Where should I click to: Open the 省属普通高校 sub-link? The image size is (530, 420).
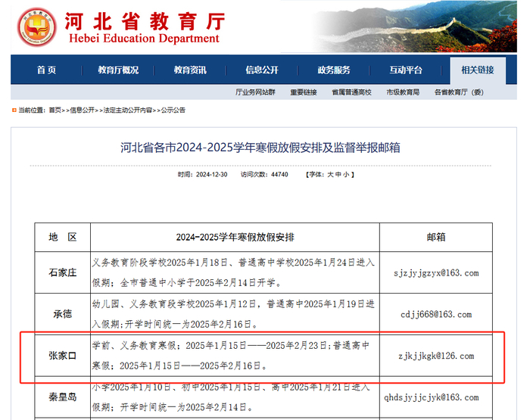[351, 92]
